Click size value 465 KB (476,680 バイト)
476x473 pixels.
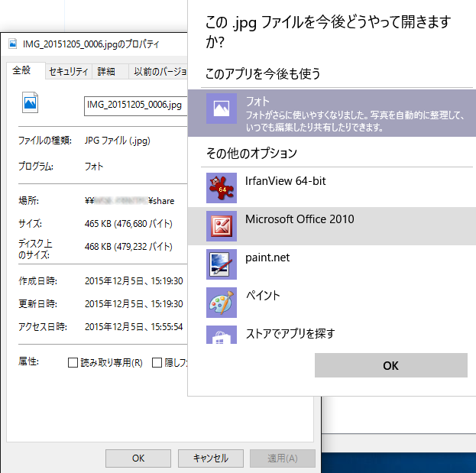point(128,224)
